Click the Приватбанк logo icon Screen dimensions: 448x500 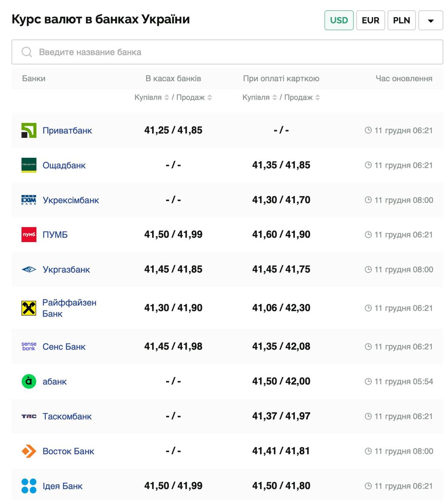coord(29,130)
